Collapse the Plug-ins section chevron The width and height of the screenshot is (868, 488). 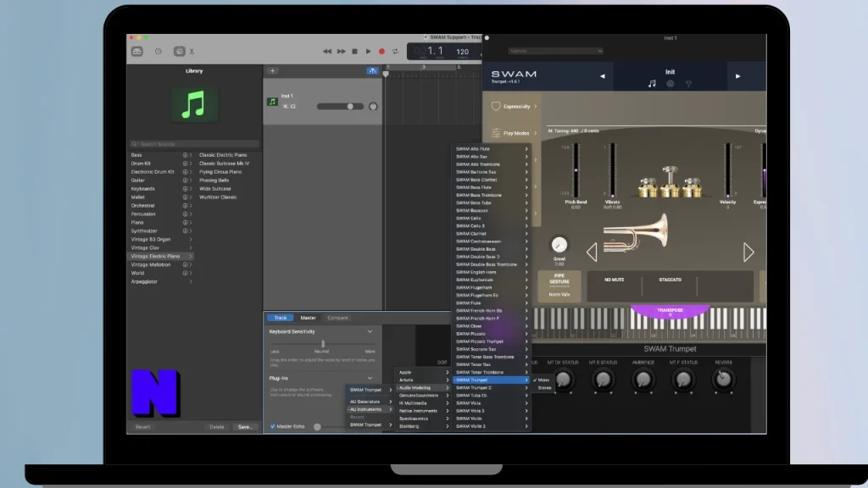370,379
